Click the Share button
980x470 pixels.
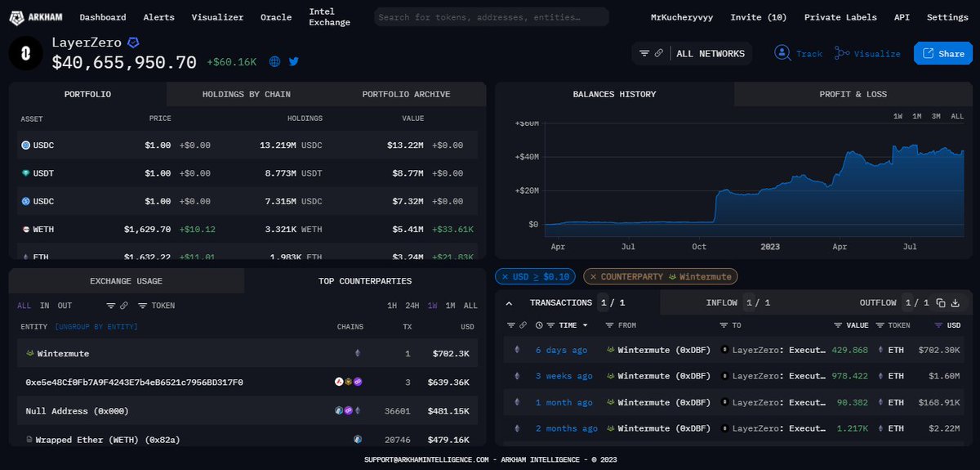click(x=942, y=53)
